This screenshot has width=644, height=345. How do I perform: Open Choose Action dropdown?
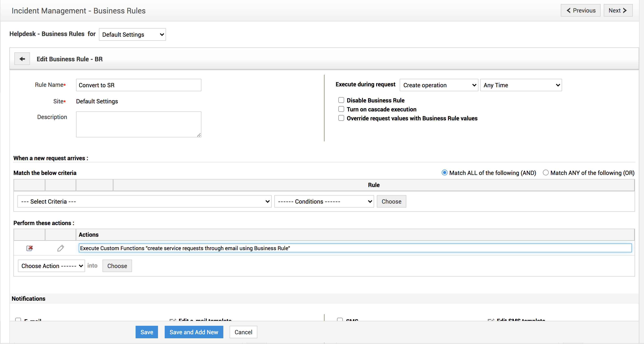point(51,266)
